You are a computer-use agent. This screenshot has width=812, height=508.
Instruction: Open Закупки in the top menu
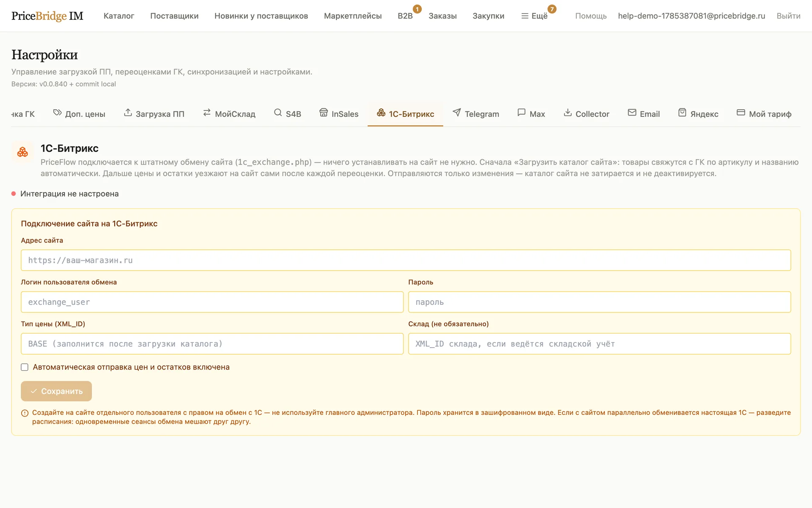point(488,16)
